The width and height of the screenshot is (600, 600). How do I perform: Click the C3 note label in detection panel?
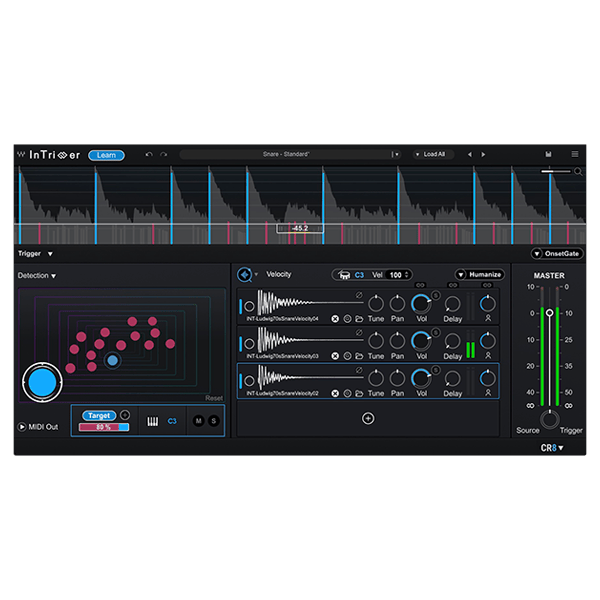click(x=172, y=421)
